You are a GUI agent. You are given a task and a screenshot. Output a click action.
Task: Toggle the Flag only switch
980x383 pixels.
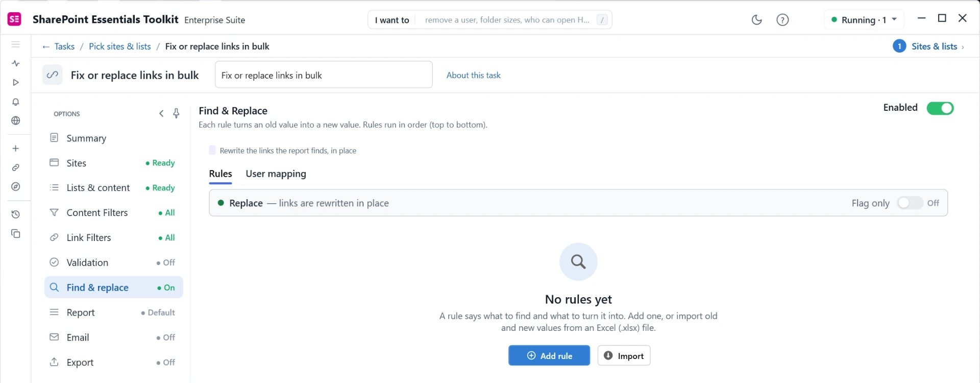[910, 203]
